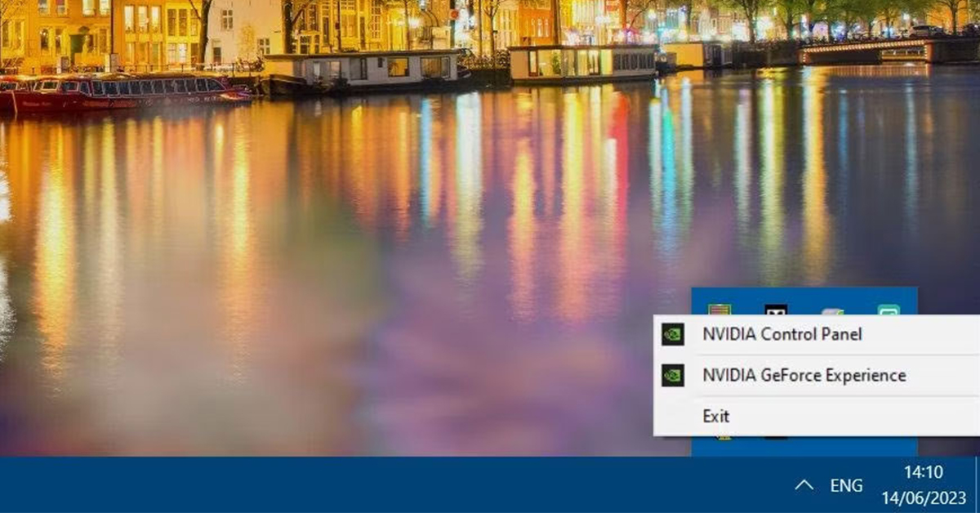Click the yellow tray icon peeking below menu
980x513 pixels.
coord(723,439)
